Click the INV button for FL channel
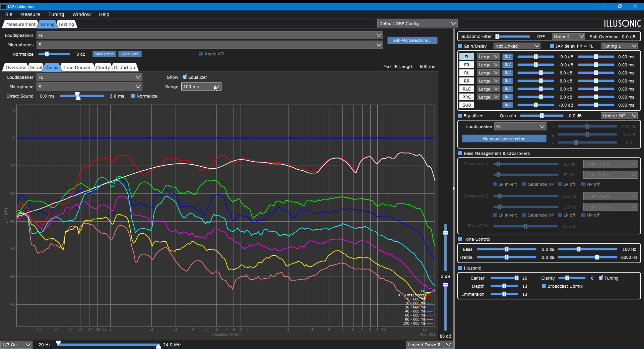644x349 pixels. [507, 57]
